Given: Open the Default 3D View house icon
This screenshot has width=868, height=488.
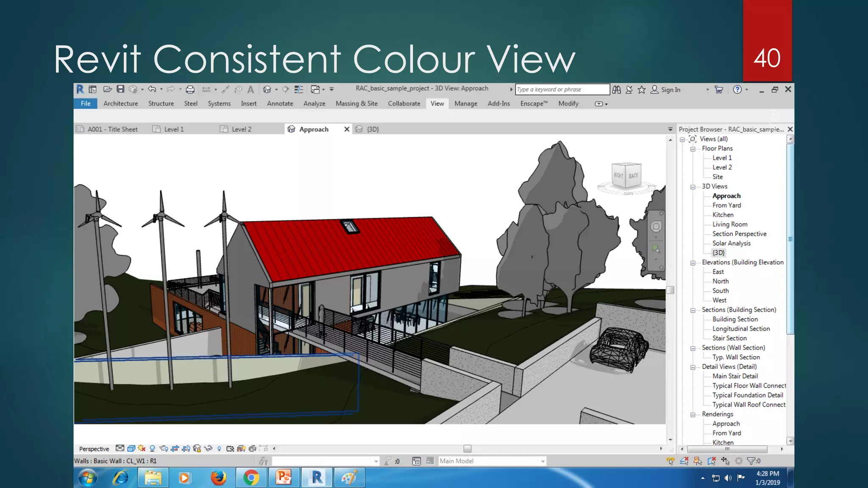Looking at the screenshot, I should click(x=267, y=89).
